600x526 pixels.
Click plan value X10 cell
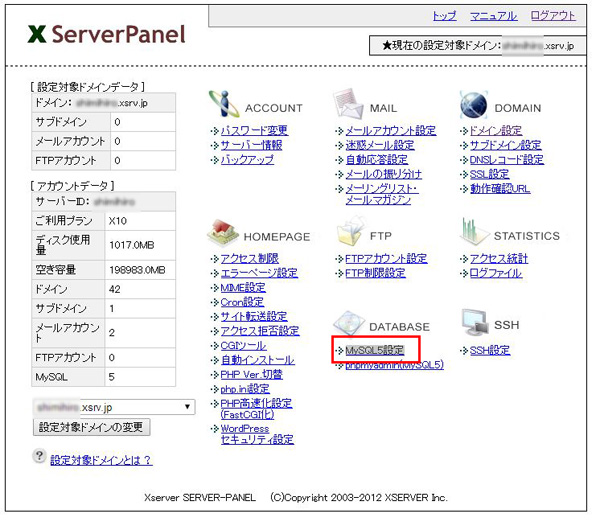click(140, 221)
